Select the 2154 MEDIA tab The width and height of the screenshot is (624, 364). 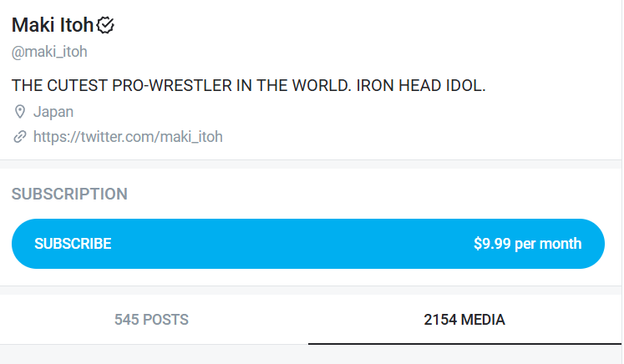[464, 319]
